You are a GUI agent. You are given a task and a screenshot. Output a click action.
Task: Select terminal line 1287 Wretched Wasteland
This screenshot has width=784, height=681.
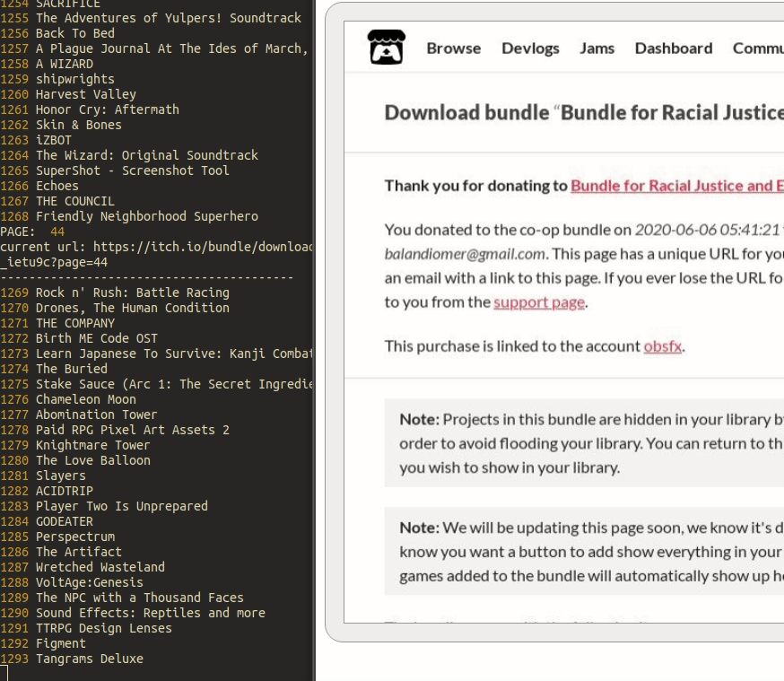pyautogui.click(x=83, y=567)
